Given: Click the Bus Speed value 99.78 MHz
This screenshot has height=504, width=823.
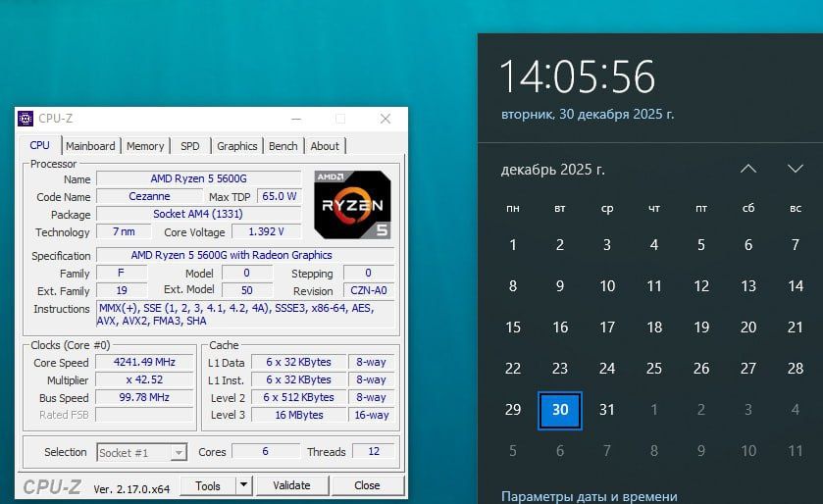Looking at the screenshot, I should pos(144,397).
